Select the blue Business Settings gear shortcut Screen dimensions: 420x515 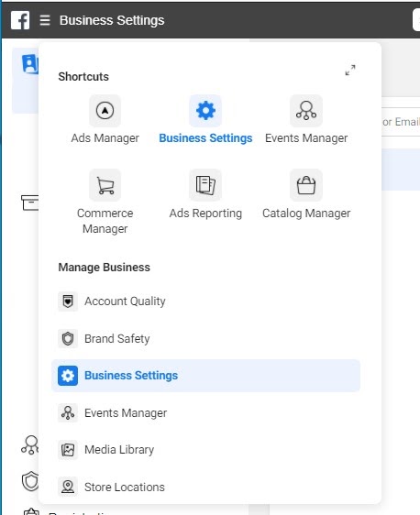pyautogui.click(x=205, y=111)
